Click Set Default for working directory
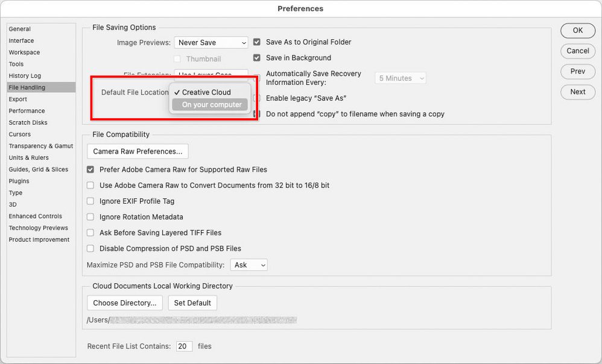Viewport: 602px width, 364px height. (x=192, y=303)
